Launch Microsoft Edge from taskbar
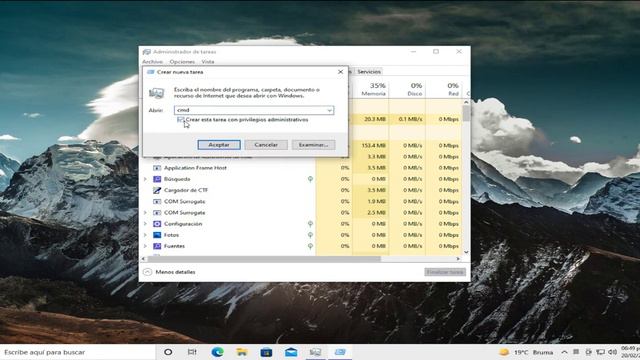 point(217,352)
